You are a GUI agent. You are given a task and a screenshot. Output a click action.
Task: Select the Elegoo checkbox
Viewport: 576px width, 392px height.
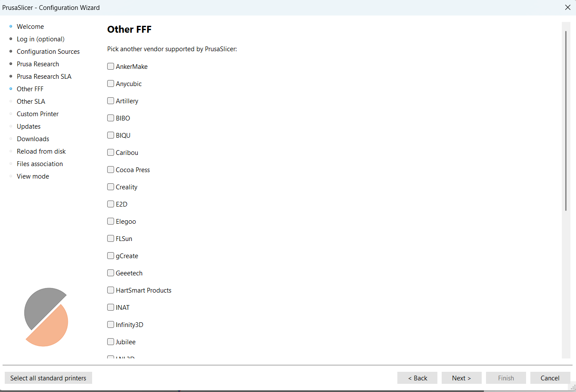click(111, 222)
